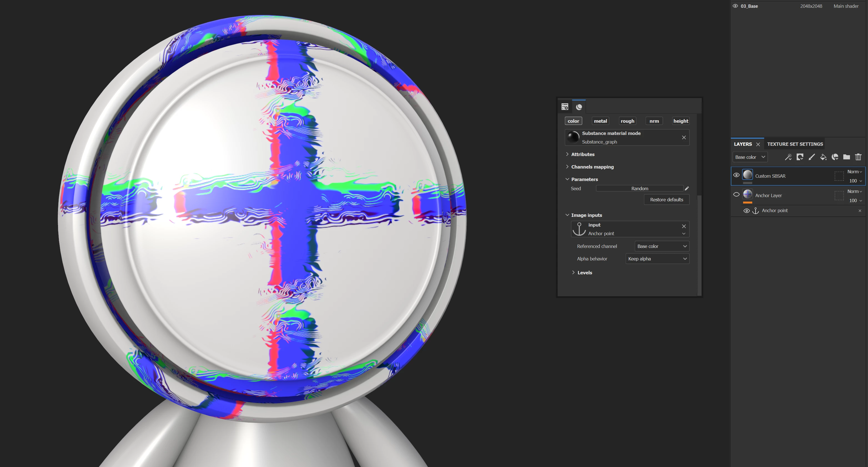Open the Alpha behavior Keep alpha dropdown

(x=657, y=259)
